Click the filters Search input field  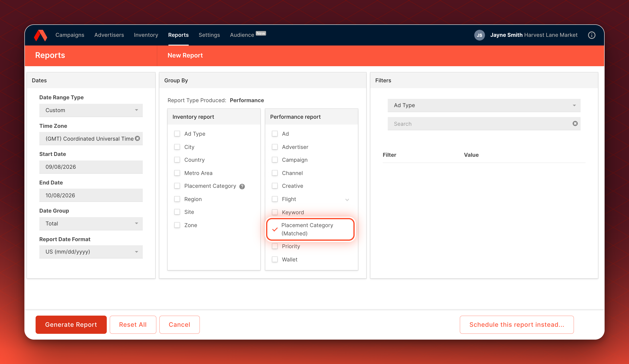coord(484,124)
